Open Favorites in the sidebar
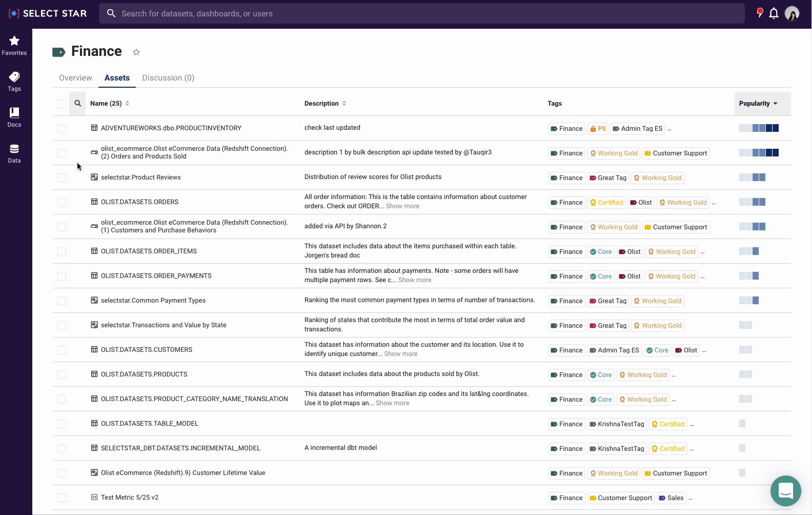This screenshot has width=812, height=515. (14, 46)
